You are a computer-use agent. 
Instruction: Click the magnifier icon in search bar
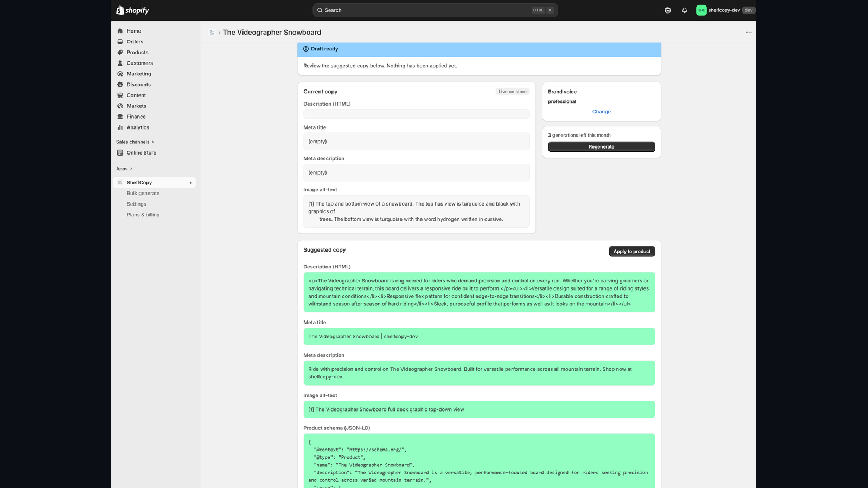(320, 10)
